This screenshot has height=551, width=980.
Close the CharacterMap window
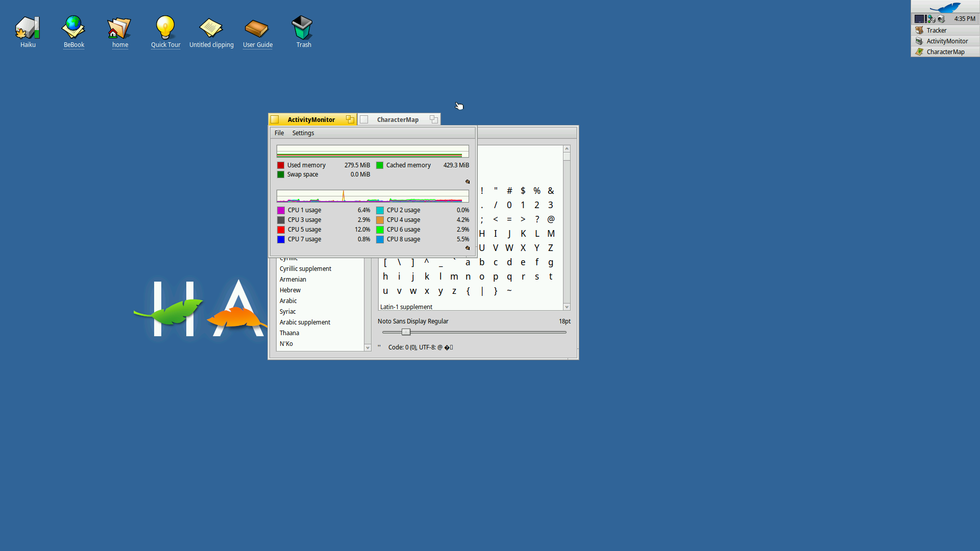point(364,119)
